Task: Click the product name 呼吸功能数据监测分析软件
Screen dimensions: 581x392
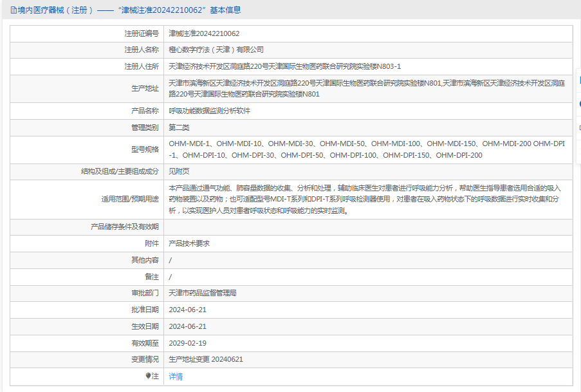Action: click(x=209, y=111)
